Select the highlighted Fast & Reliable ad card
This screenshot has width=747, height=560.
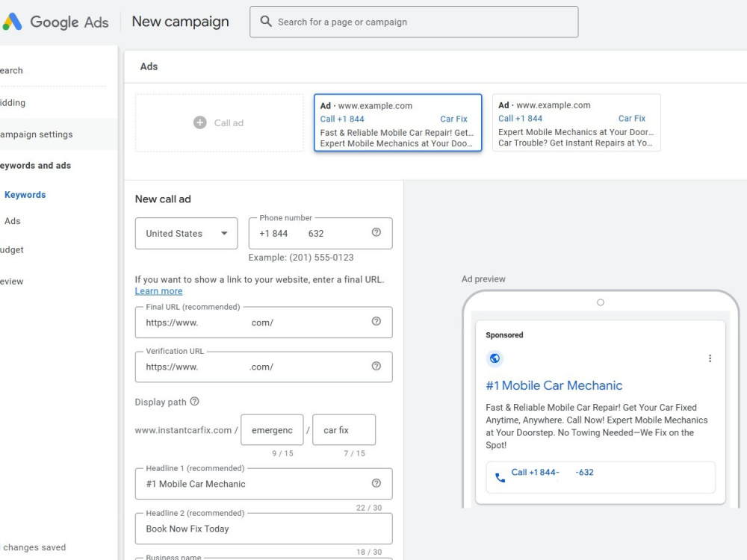point(398,123)
